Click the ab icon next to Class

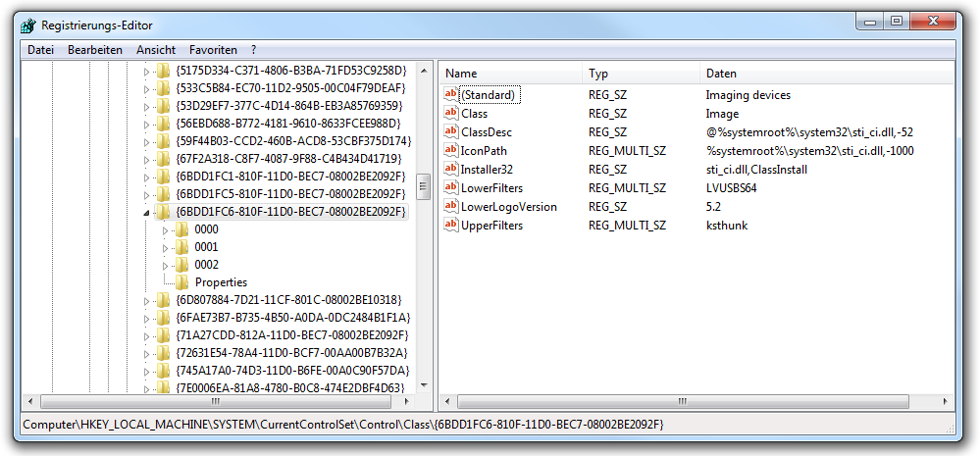click(x=450, y=113)
